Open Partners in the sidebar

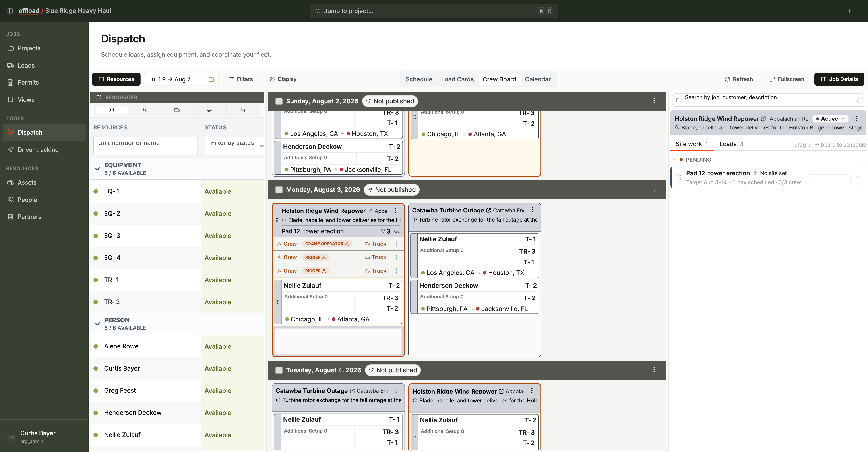pos(44,217)
